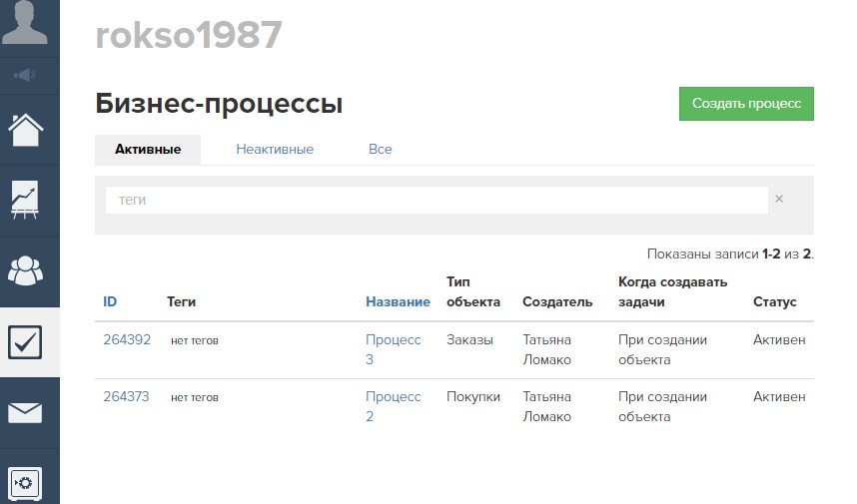Viewport: 857px width, 504px height.
Task: Clear tag filter with the × icon
Action: click(x=779, y=200)
